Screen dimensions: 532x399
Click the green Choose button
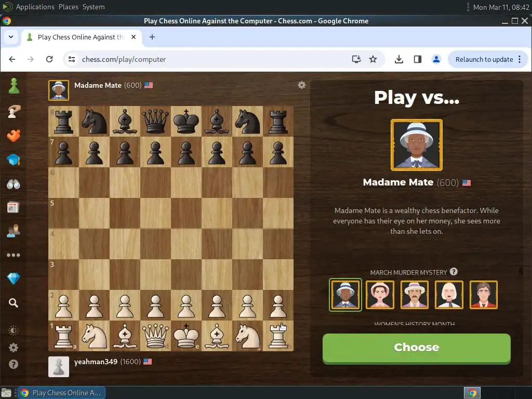(417, 348)
